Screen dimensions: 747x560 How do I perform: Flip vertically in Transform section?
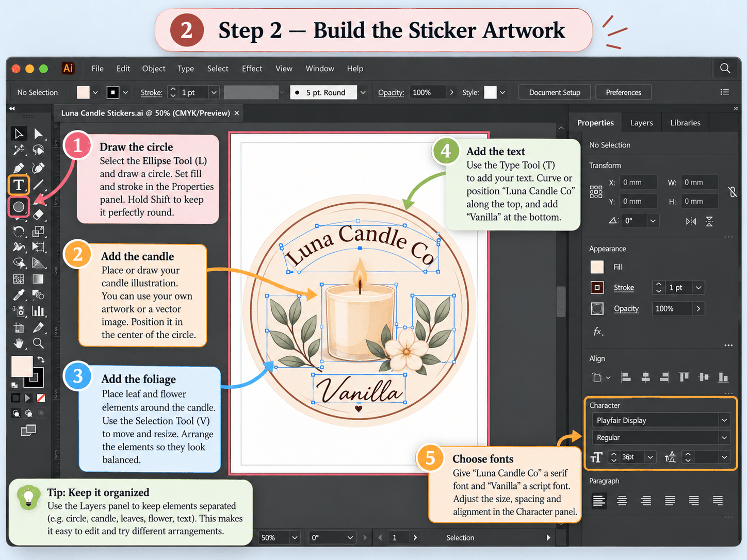pos(709,221)
